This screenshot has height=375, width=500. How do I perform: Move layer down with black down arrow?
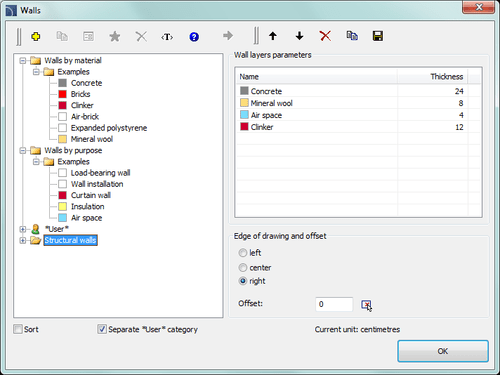(x=299, y=36)
